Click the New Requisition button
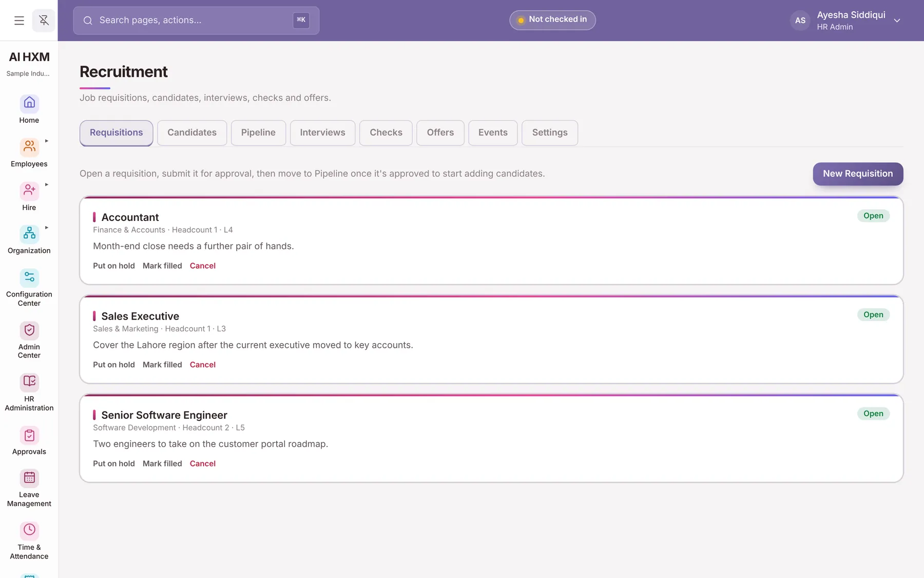Screen dimensions: 924x578 pyautogui.click(x=858, y=174)
